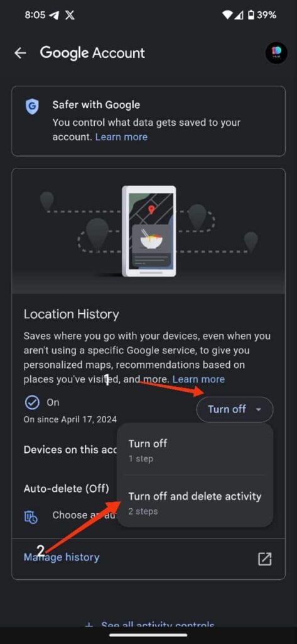Open the profile avatar picture
The image size is (297, 644).
[x=276, y=53]
